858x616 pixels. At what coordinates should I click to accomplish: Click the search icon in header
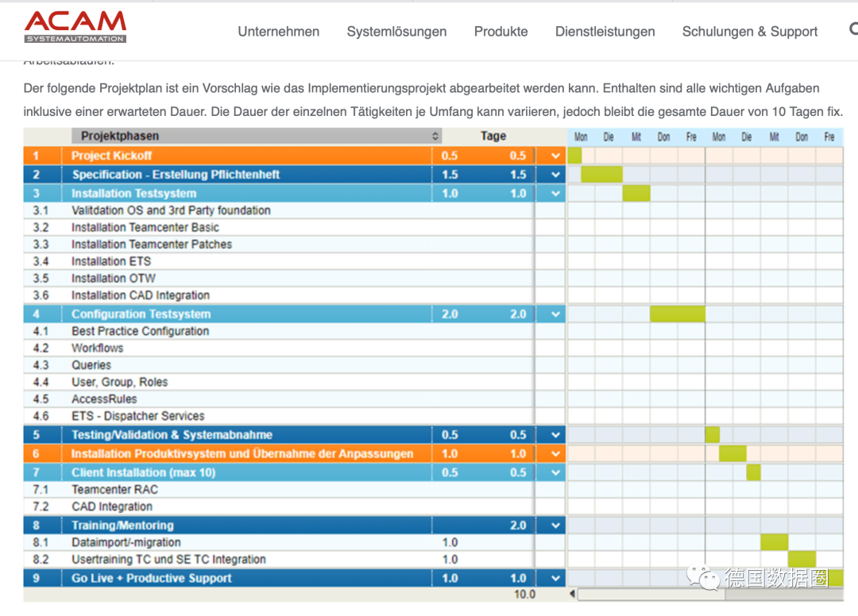point(853,29)
